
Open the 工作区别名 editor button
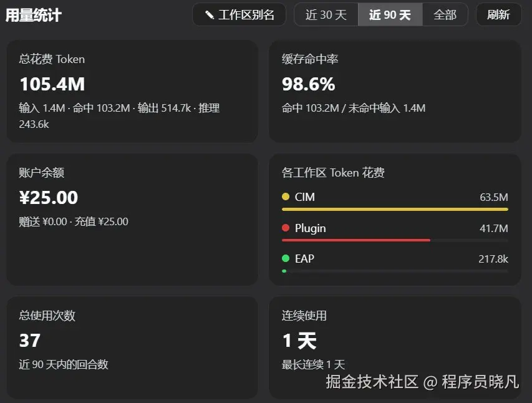[x=239, y=14]
